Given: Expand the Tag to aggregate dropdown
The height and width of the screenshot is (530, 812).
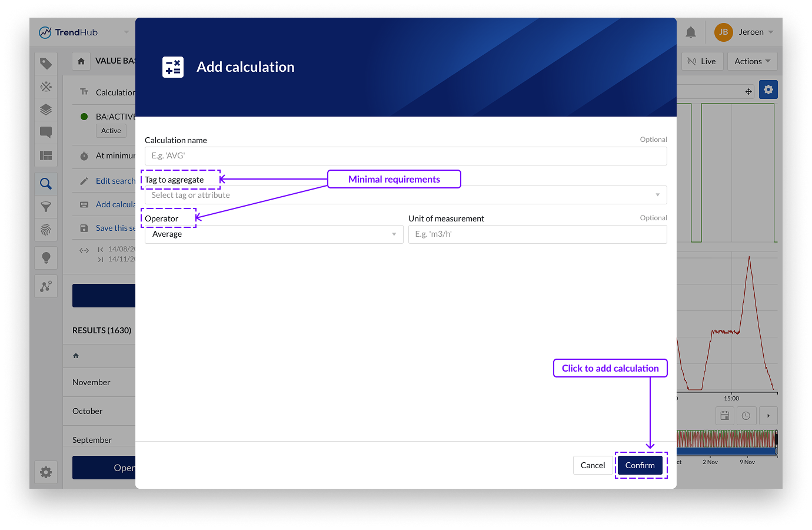Looking at the screenshot, I should [405, 195].
